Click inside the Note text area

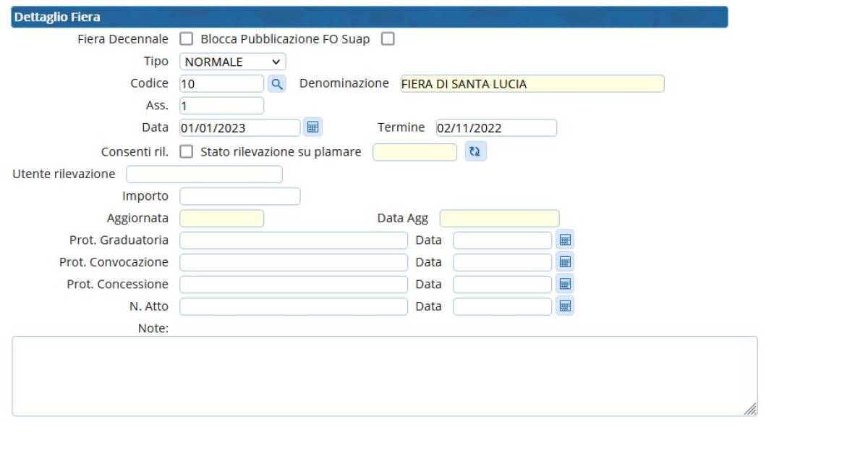coord(383,376)
